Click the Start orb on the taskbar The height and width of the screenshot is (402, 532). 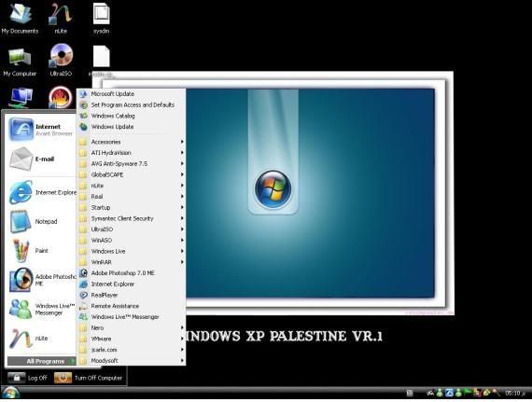(x=10, y=394)
